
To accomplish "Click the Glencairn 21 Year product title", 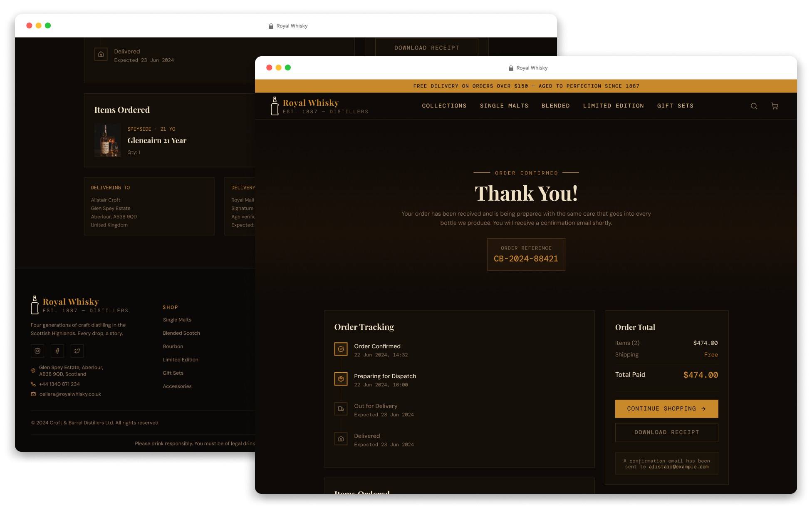I will pyautogui.click(x=157, y=141).
